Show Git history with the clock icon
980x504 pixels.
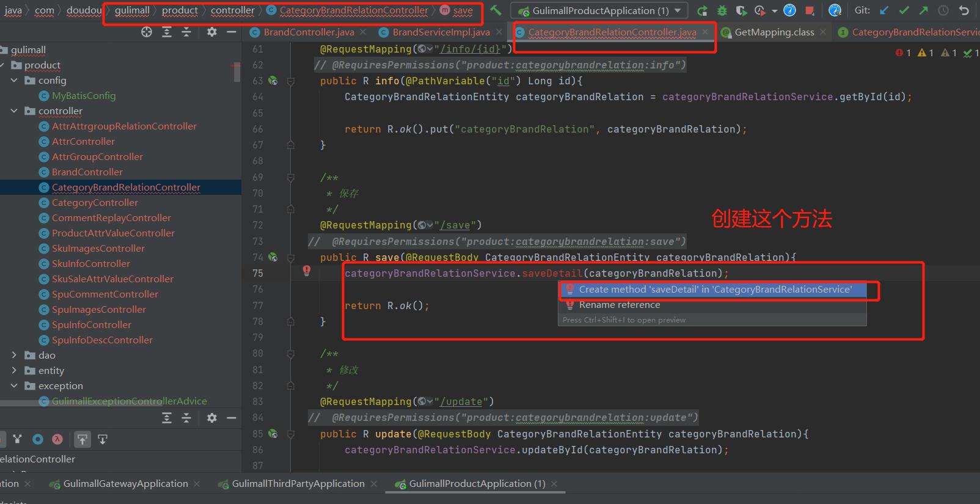pyautogui.click(x=943, y=10)
